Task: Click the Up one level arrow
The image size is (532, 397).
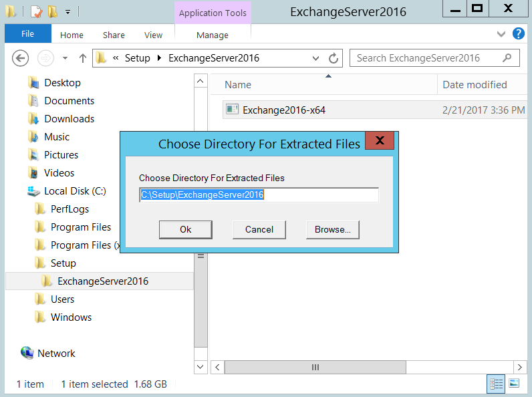Action: click(x=83, y=58)
